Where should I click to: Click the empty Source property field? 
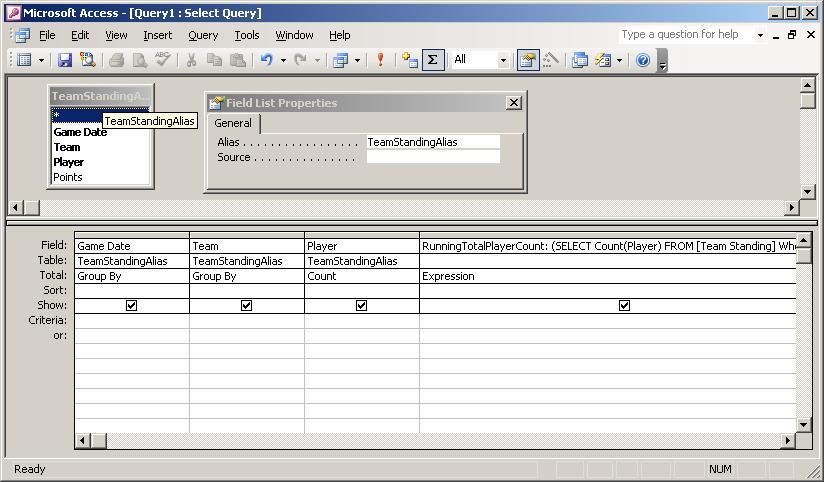click(x=433, y=157)
